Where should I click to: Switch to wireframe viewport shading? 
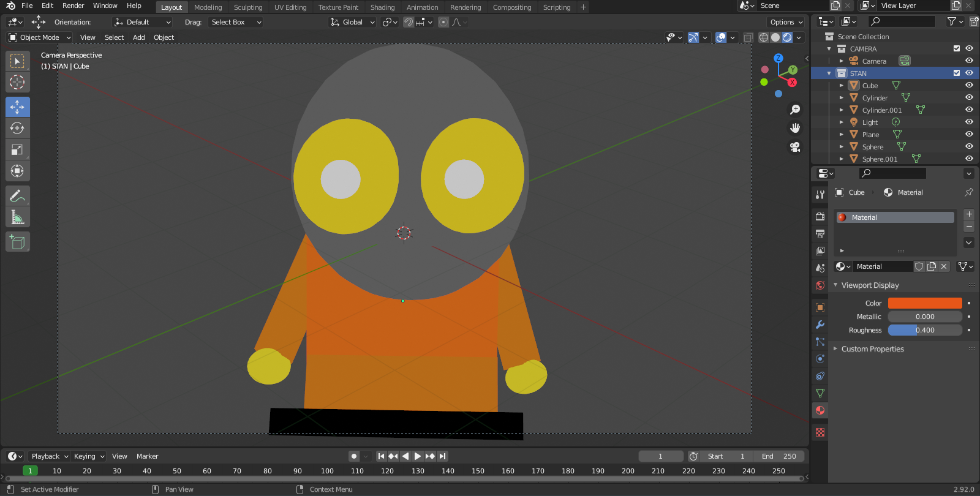764,37
